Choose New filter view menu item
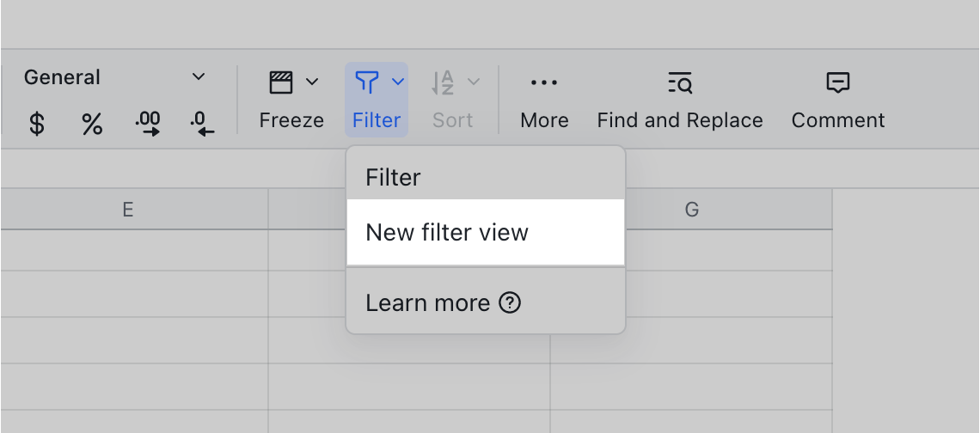 point(447,233)
